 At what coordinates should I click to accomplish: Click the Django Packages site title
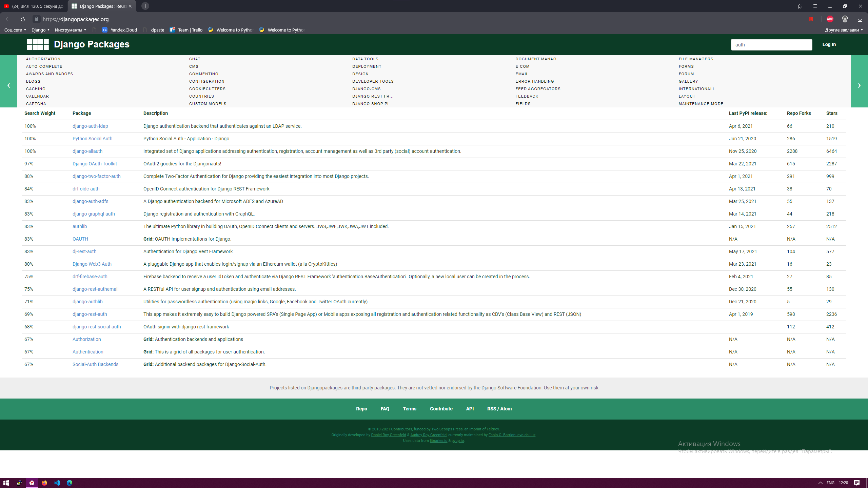point(92,44)
